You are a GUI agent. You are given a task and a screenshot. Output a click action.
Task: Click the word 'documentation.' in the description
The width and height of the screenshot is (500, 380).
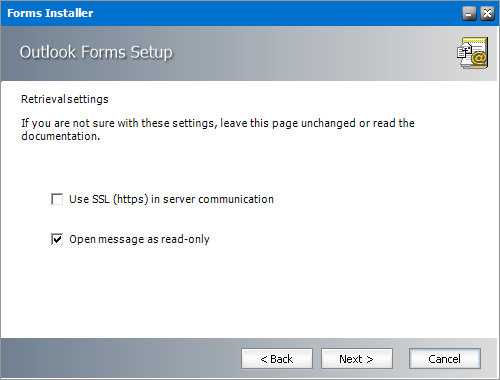pos(61,136)
